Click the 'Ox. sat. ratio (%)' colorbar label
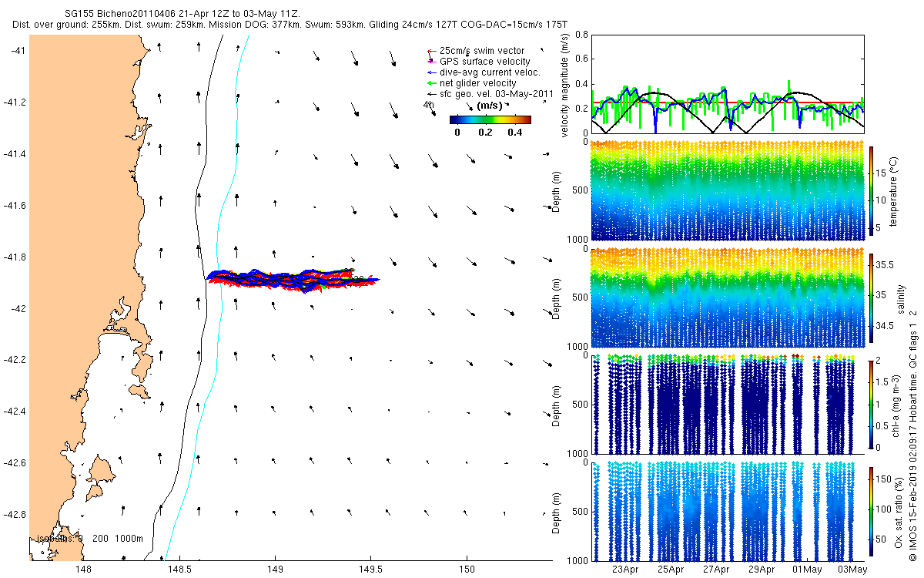The width and height of the screenshot is (924, 578). [899, 512]
